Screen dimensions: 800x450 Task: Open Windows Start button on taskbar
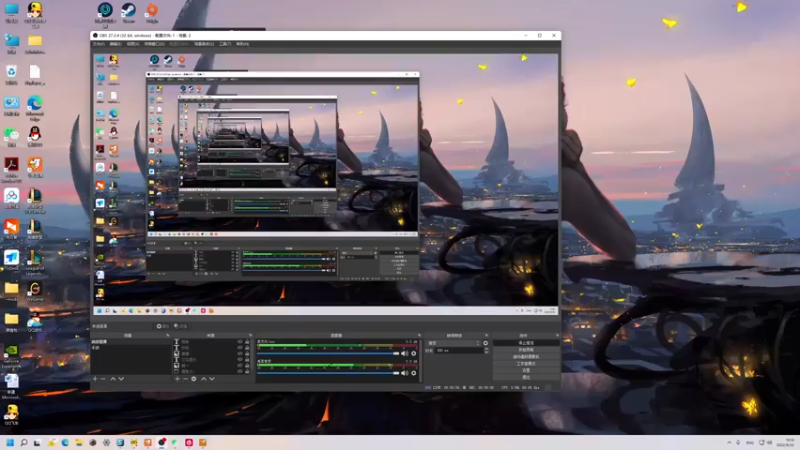(10, 442)
